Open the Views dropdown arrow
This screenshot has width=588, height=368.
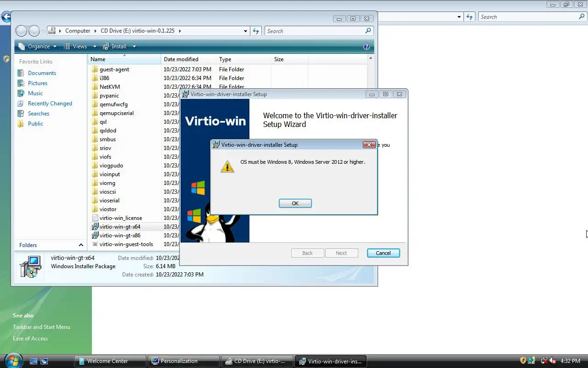pos(95,46)
